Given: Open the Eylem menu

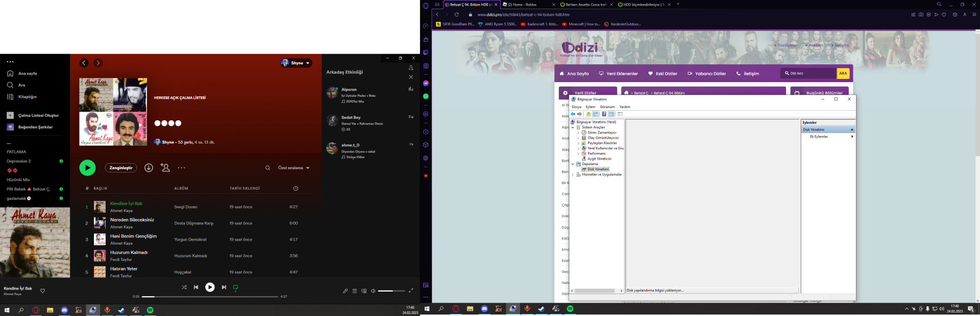Looking at the screenshot, I should [x=591, y=107].
